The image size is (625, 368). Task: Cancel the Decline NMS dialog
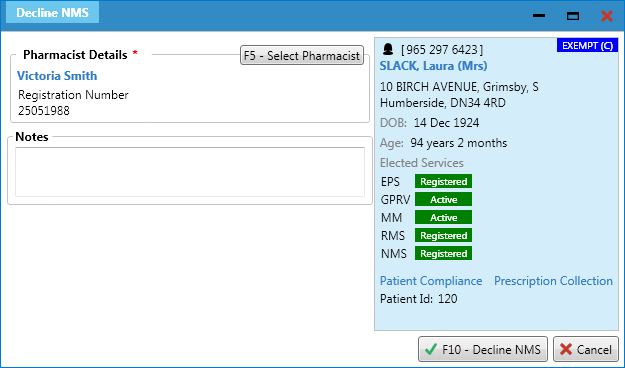[x=586, y=349]
